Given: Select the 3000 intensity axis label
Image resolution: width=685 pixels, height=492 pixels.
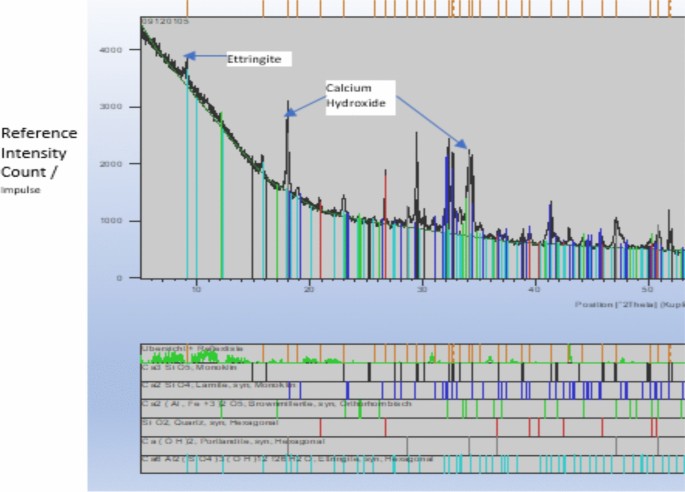Looking at the screenshot, I should pyautogui.click(x=111, y=107).
